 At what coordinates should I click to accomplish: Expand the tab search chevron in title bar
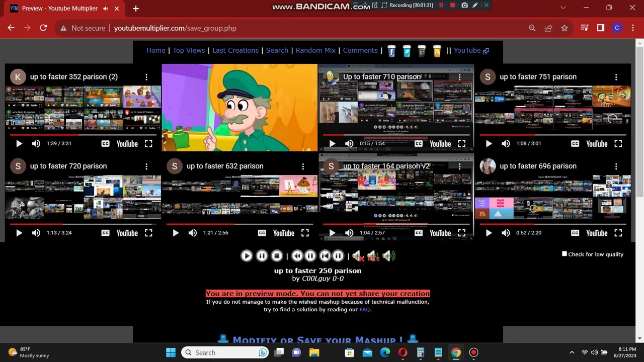pyautogui.click(x=562, y=8)
